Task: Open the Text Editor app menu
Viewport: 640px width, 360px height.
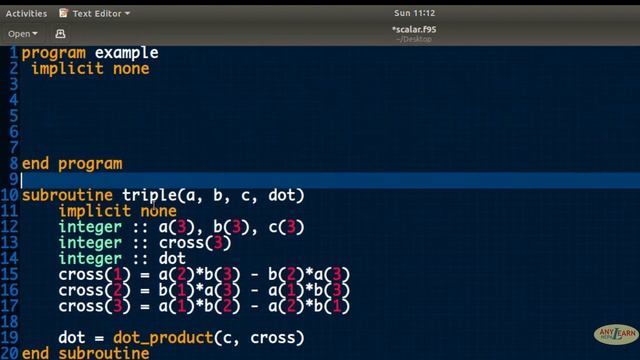Action: click(94, 13)
